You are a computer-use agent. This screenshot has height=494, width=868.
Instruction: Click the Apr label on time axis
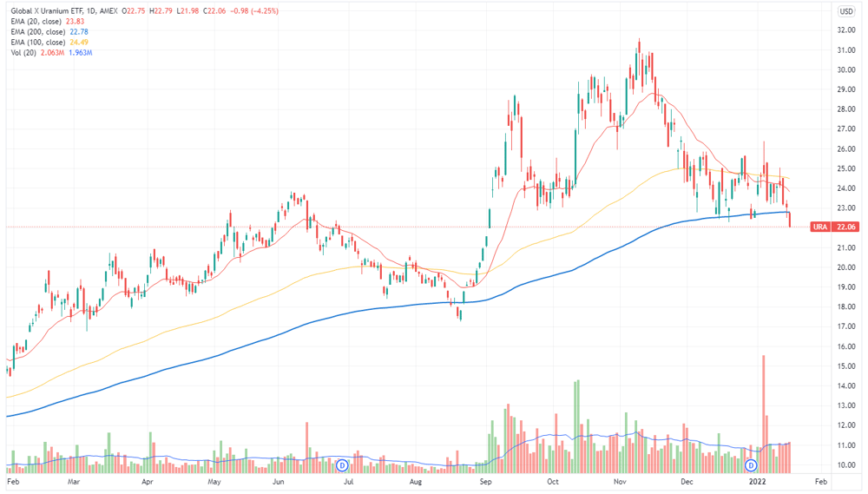[x=148, y=482]
